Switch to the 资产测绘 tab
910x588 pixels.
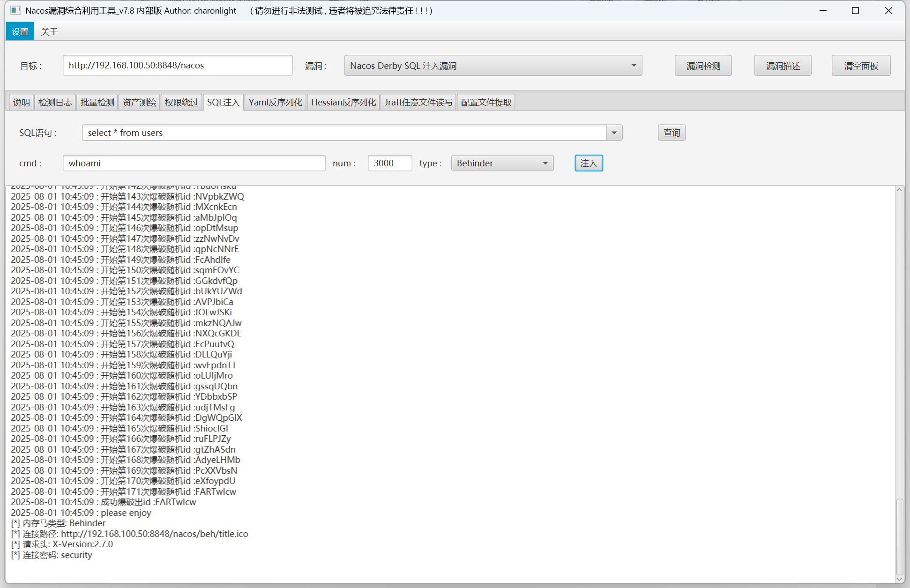pos(139,102)
